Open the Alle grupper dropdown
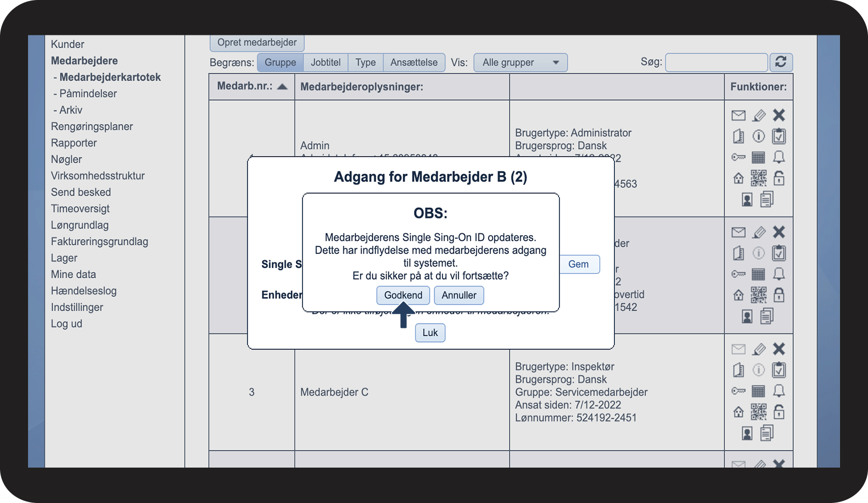The image size is (868, 503). [520, 62]
